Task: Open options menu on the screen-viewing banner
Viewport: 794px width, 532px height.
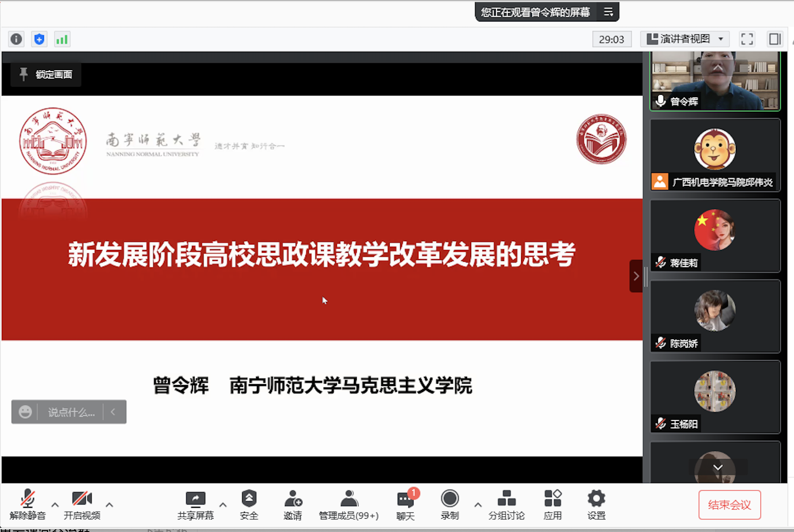Action: [x=609, y=11]
